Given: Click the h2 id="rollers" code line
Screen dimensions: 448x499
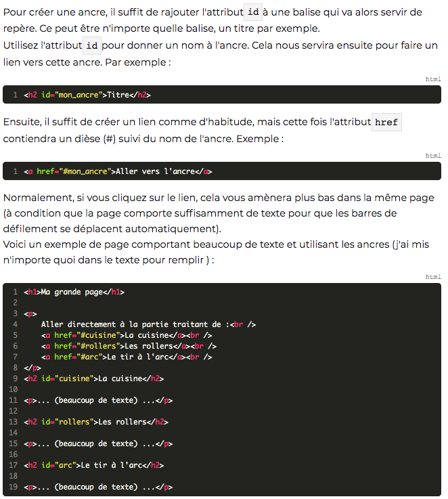Looking at the screenshot, I should coord(96,422).
